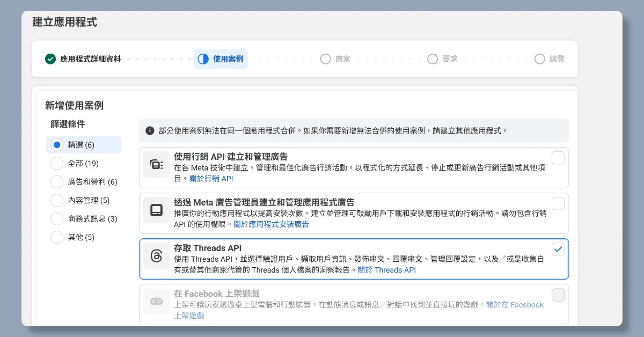The image size is (644, 337).
Task: Click the tablet icon for Meta 廣告管理員 use case
Action: click(x=157, y=210)
